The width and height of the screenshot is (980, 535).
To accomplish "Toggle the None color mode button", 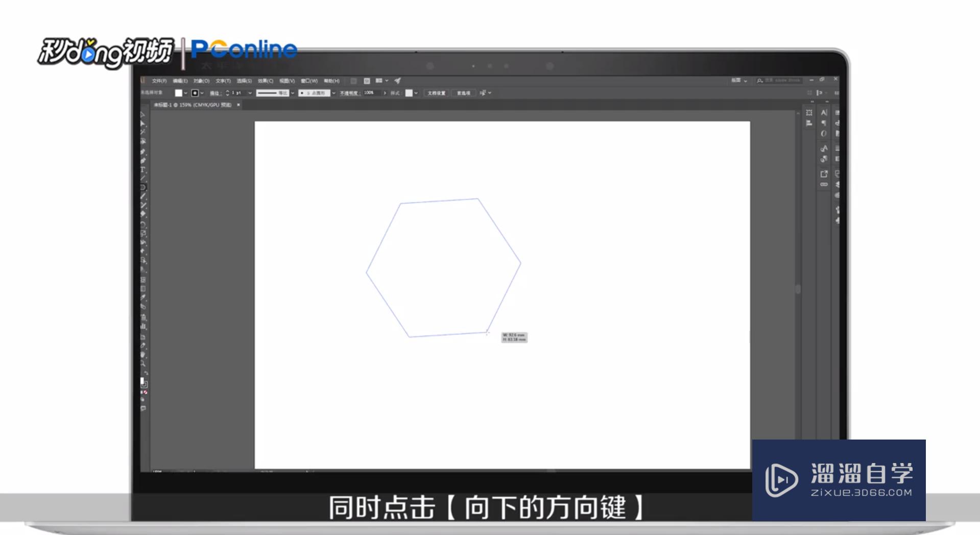I will pyautogui.click(x=146, y=392).
